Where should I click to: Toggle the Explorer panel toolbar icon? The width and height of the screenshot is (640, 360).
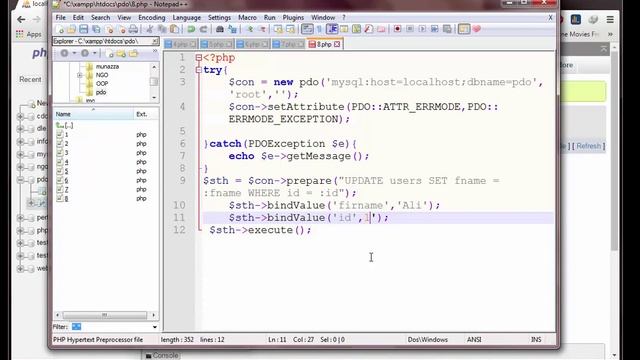464,29
